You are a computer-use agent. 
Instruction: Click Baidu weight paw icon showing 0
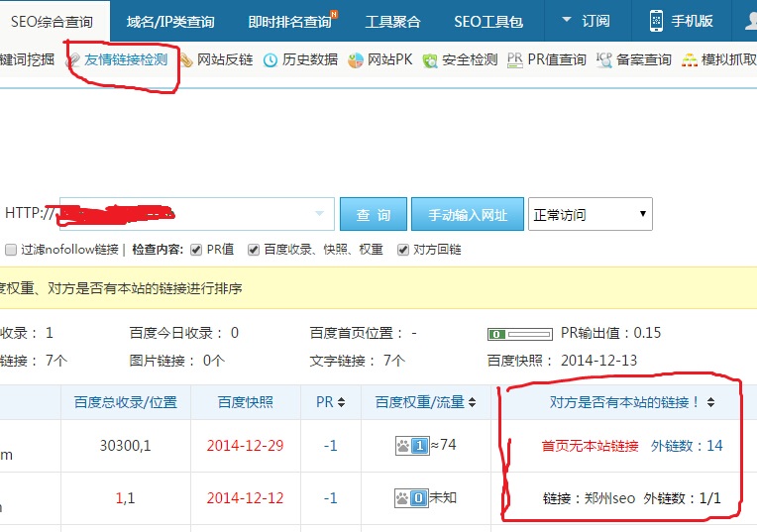click(x=411, y=498)
